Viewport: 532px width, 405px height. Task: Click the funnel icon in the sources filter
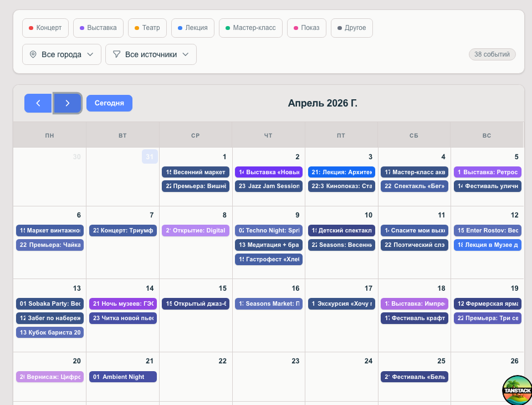(117, 54)
